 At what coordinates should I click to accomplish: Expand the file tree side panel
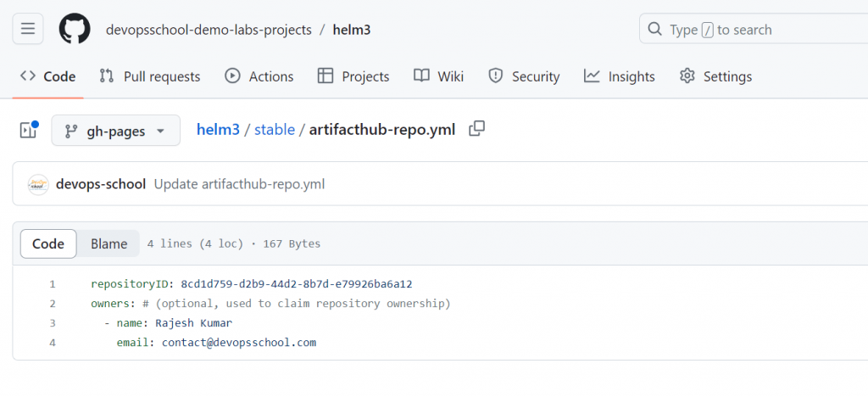[29, 131]
